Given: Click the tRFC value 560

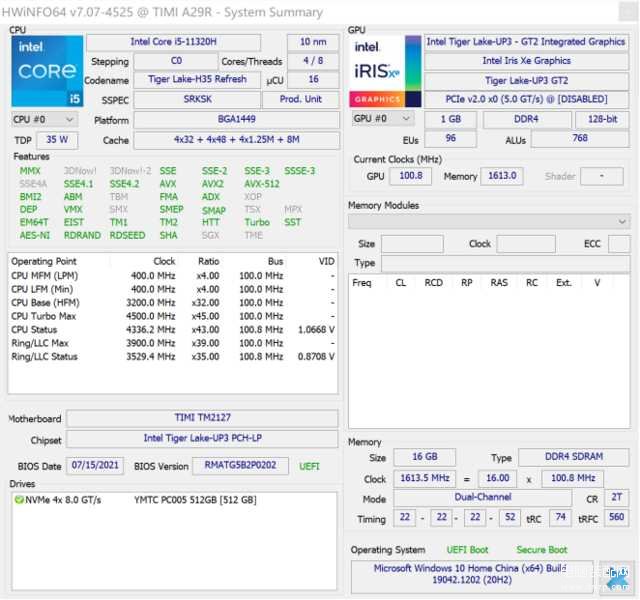Looking at the screenshot, I should (616, 518).
